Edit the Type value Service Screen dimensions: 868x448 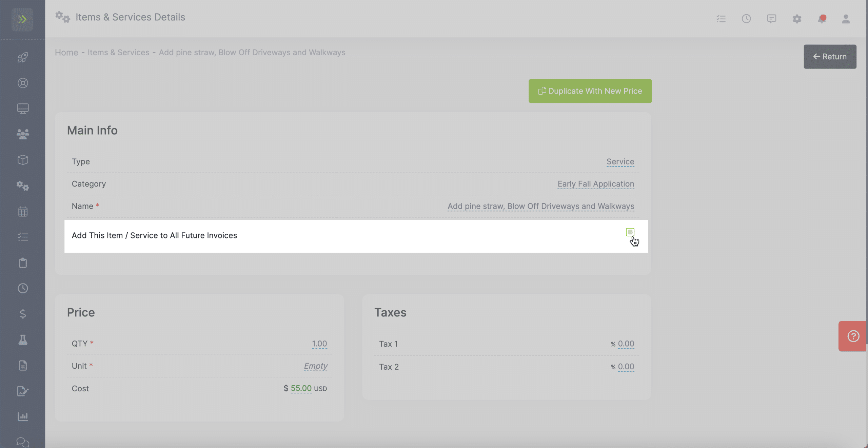620,161
